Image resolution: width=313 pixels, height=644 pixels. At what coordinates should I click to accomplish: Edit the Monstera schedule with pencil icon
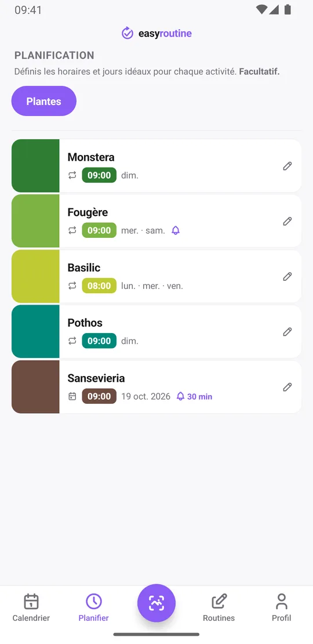pos(287,166)
